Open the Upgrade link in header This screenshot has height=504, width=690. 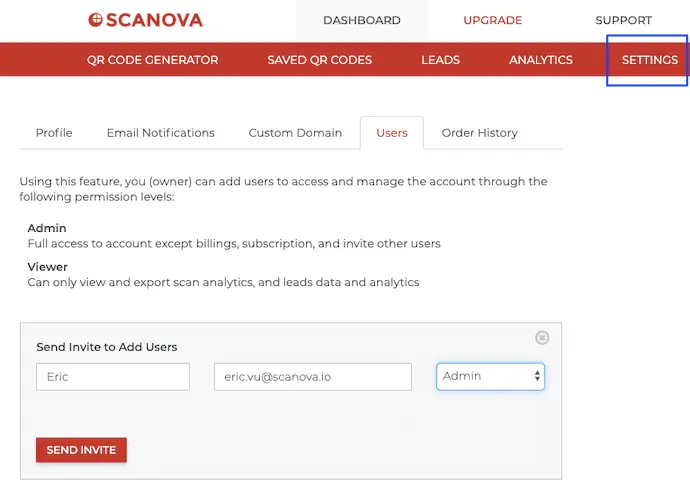tap(492, 20)
